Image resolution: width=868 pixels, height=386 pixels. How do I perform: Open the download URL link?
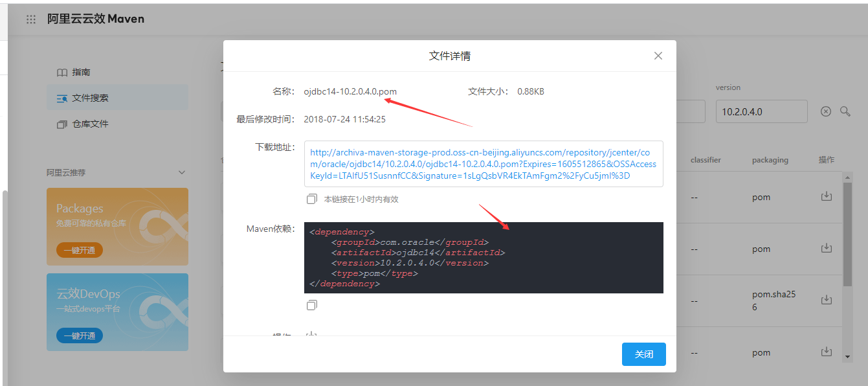484,164
